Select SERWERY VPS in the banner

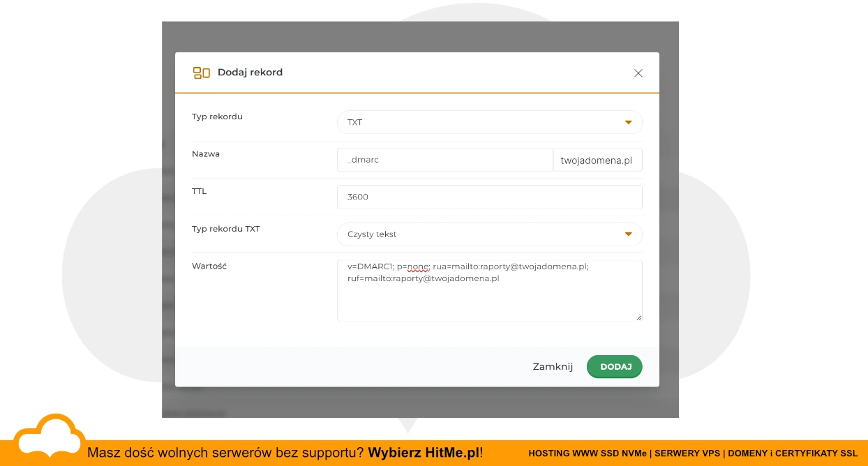tap(687, 453)
